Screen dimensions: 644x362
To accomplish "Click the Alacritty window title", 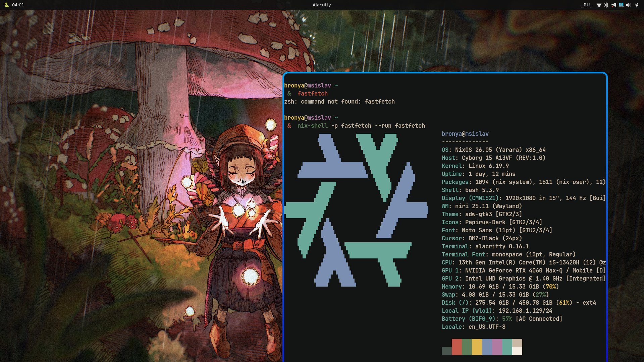I will pos(321,5).
